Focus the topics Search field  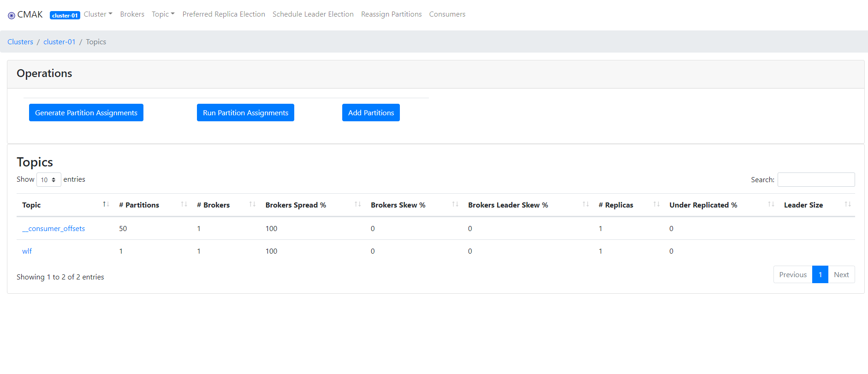pos(816,179)
